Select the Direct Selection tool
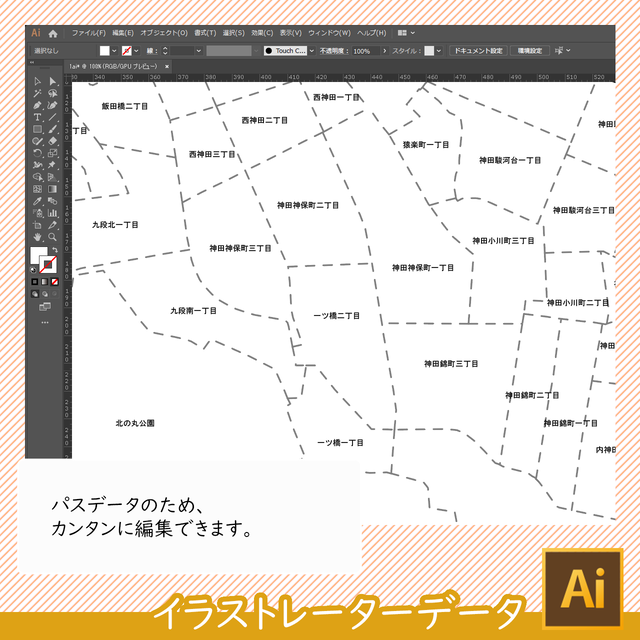640x640 pixels. coord(52,81)
